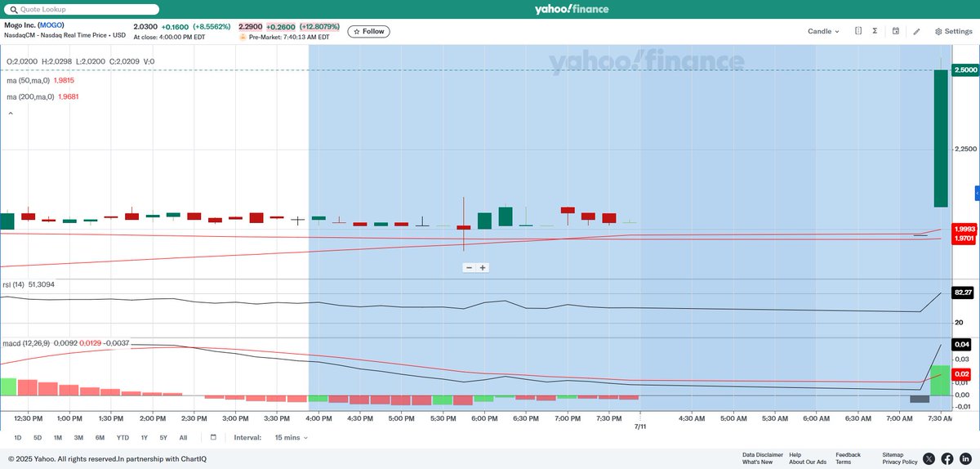Select the 5D range

(38, 437)
